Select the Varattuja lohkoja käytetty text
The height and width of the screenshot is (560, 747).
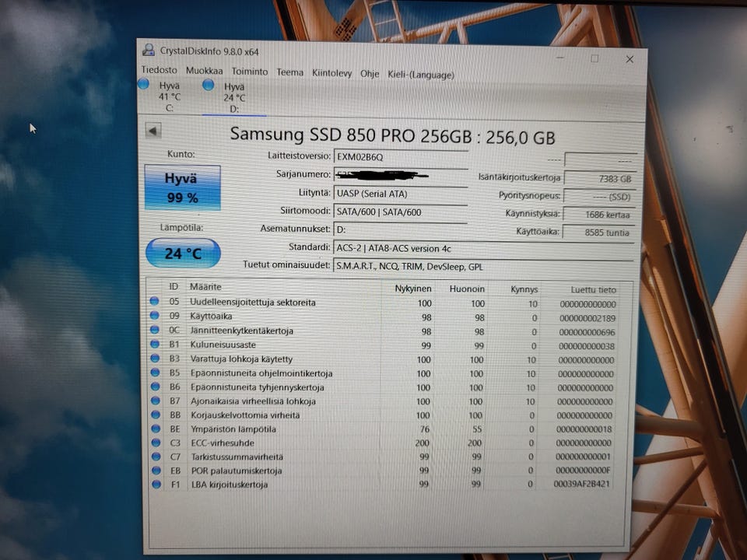point(241,359)
